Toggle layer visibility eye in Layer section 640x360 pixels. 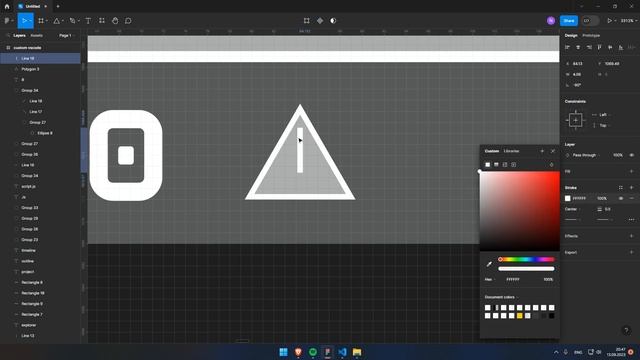tap(631, 155)
